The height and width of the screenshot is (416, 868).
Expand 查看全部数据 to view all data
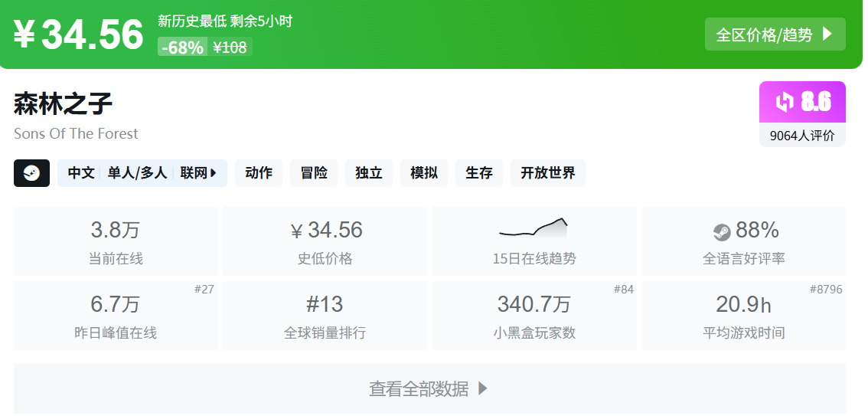pyautogui.click(x=429, y=389)
